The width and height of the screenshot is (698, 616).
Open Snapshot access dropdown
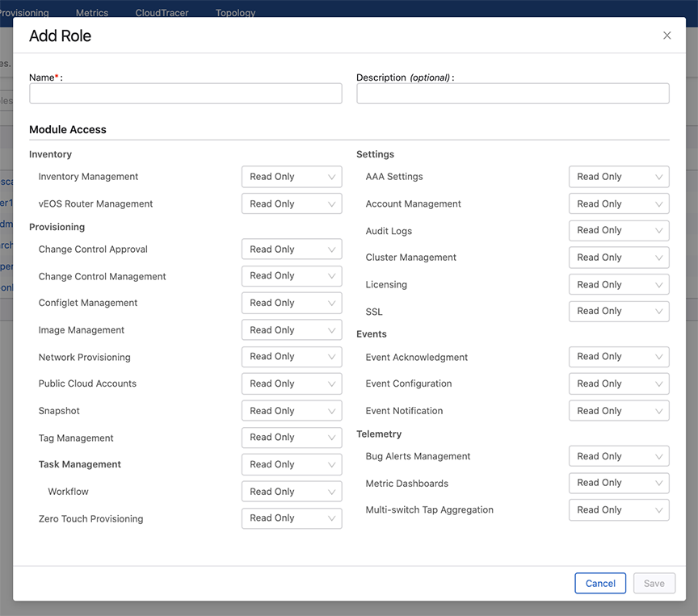click(x=292, y=410)
